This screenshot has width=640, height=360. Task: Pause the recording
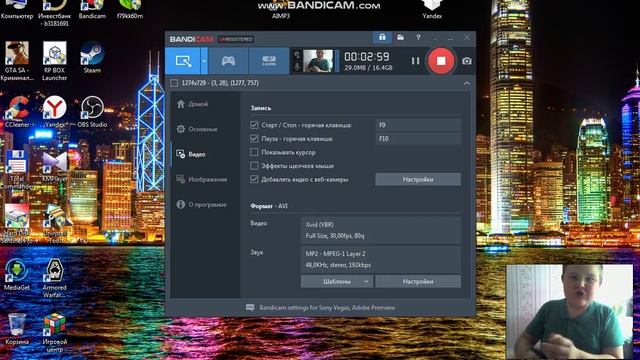pos(415,61)
